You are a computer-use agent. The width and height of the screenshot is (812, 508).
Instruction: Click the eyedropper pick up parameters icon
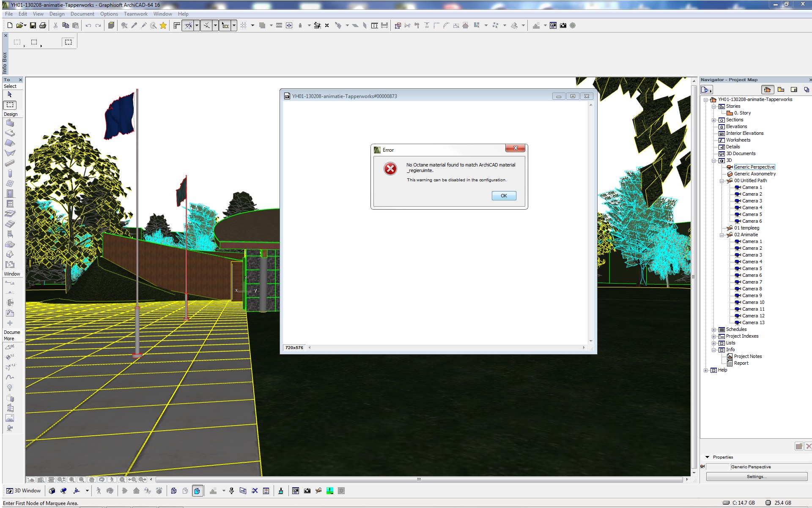(x=134, y=25)
